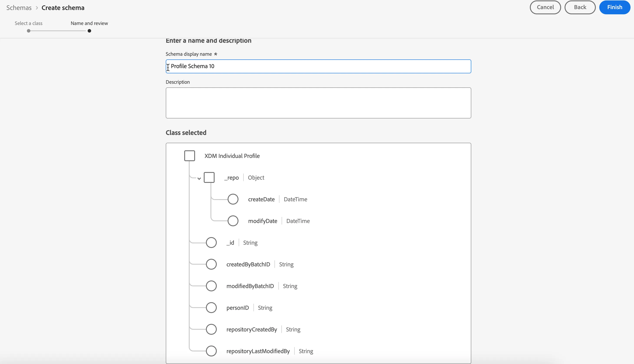Focus the Schema display name field

click(x=318, y=66)
